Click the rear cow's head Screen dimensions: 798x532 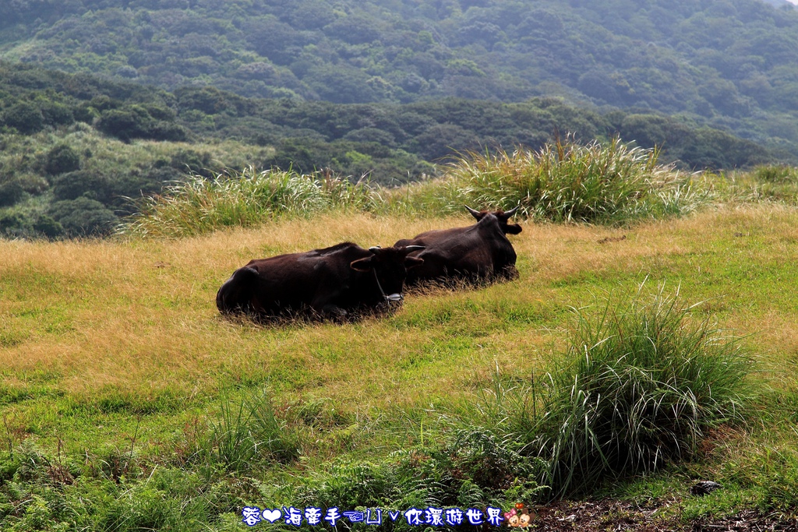click(x=497, y=234)
